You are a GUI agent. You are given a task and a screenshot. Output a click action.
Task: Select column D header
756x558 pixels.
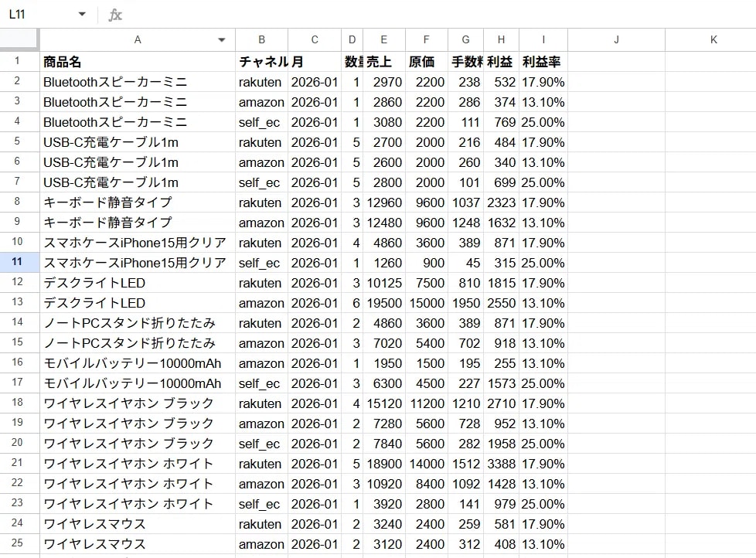point(352,40)
